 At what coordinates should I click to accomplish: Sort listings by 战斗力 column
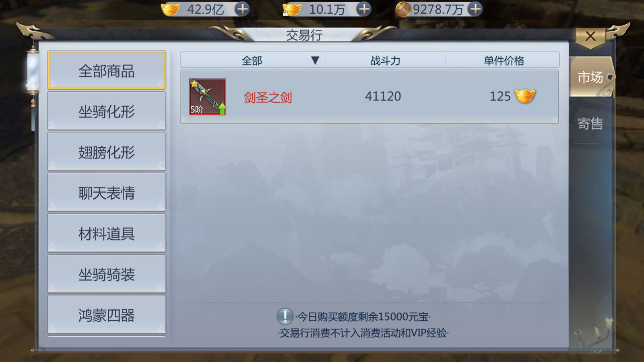click(386, 60)
